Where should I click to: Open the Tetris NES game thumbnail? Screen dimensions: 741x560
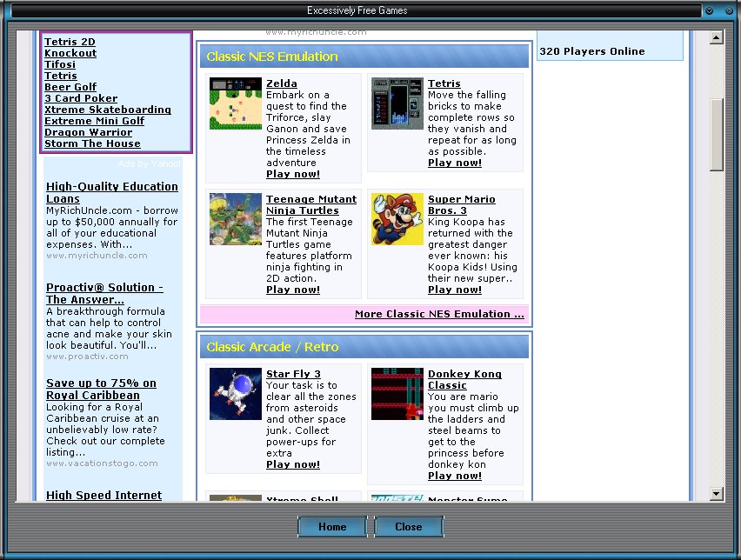pos(397,103)
